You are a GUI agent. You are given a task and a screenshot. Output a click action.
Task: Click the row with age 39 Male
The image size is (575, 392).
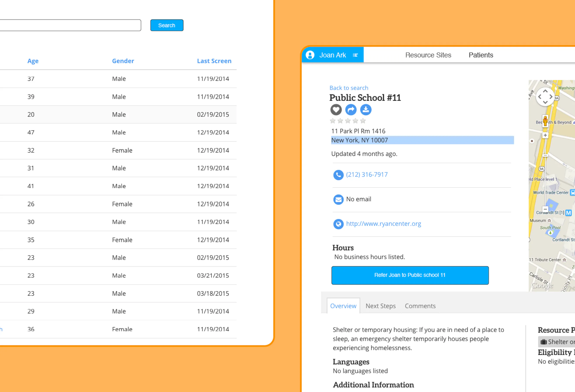tap(118, 97)
